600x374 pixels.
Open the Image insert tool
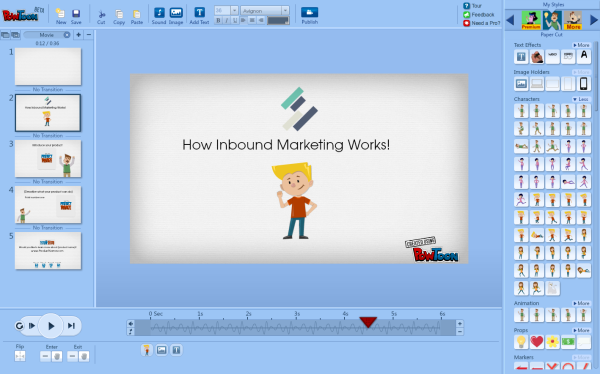[176, 13]
